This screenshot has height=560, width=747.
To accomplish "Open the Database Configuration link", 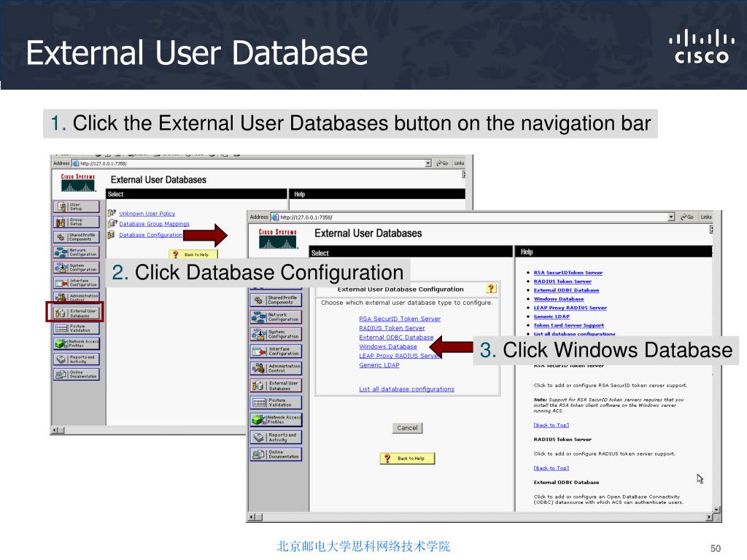I will [150, 235].
